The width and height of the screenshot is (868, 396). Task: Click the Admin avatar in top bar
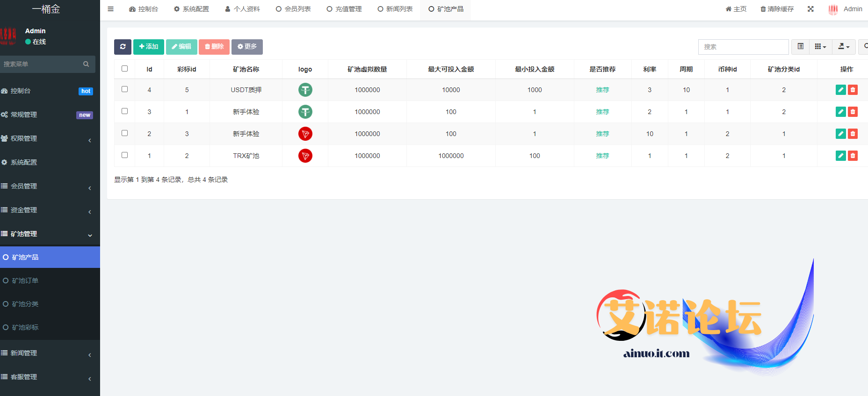click(x=833, y=9)
